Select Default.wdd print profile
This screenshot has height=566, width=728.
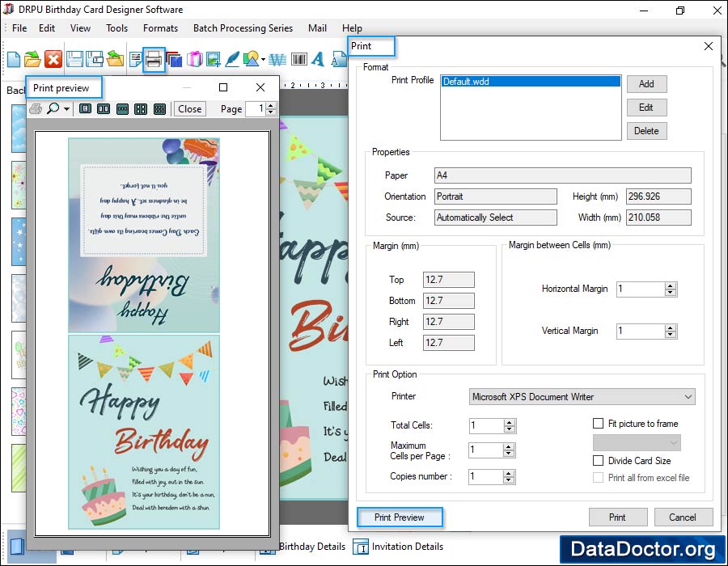tap(531, 82)
